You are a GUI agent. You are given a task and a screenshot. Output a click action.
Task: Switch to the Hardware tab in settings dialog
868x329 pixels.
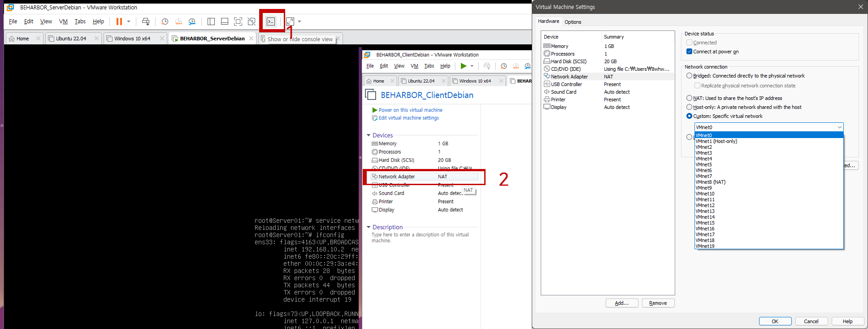coord(548,21)
